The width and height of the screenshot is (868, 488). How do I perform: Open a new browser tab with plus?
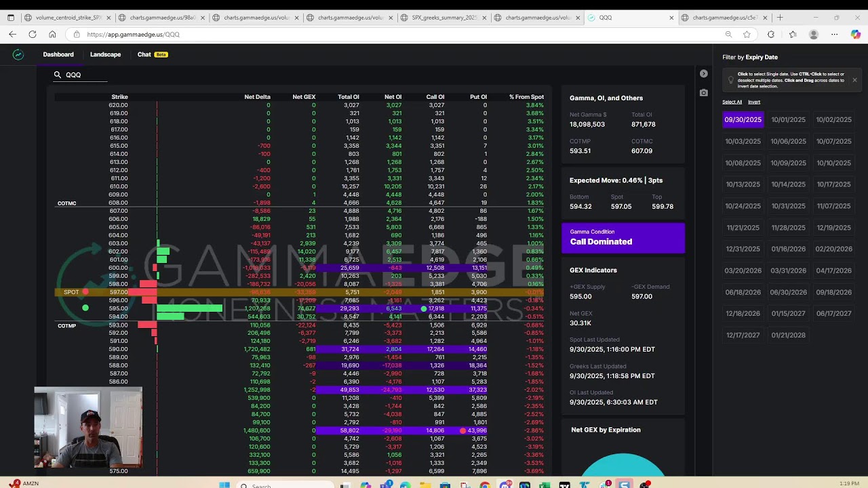pos(780,18)
